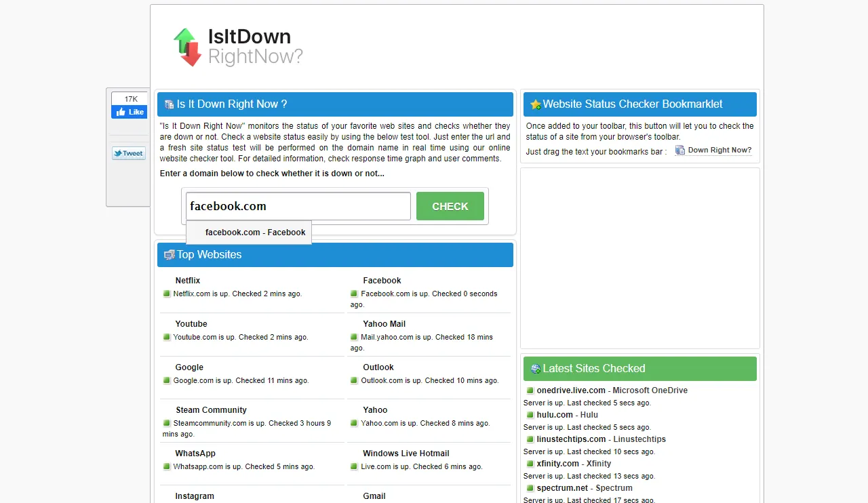Open the Yahoo link below Outlook

[x=375, y=410]
